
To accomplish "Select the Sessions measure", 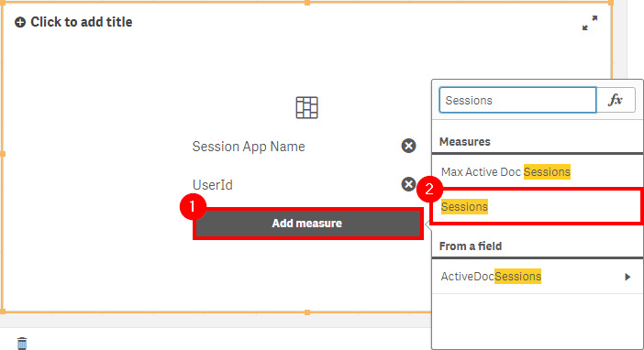I will pyautogui.click(x=538, y=206).
